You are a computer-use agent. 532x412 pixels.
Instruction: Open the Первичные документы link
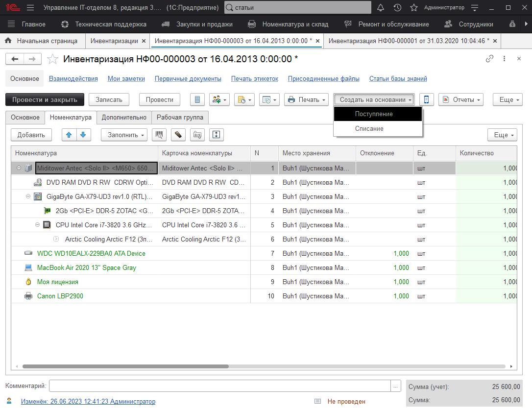coord(188,78)
